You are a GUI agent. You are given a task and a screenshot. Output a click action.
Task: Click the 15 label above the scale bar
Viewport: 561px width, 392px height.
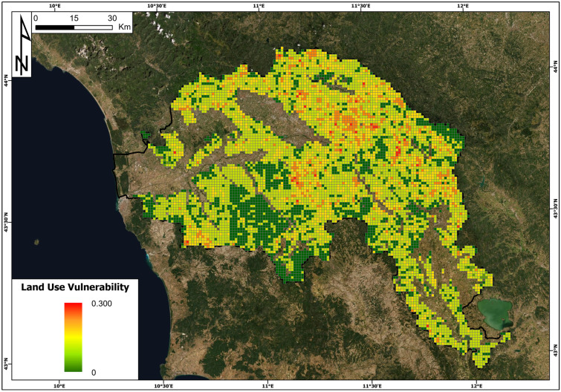(74, 18)
